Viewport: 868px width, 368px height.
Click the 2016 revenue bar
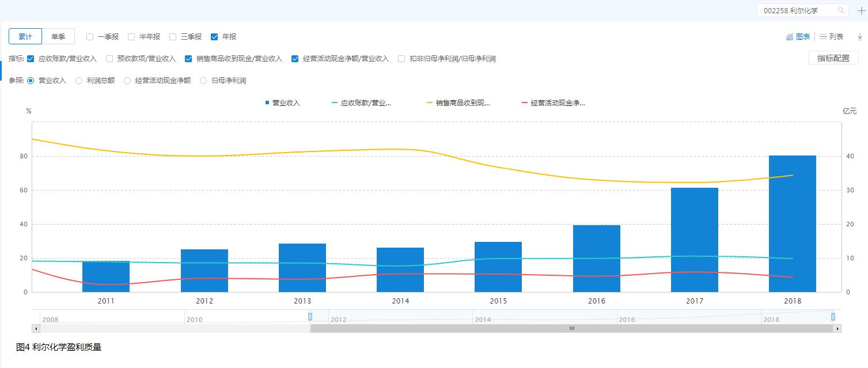[597, 259]
